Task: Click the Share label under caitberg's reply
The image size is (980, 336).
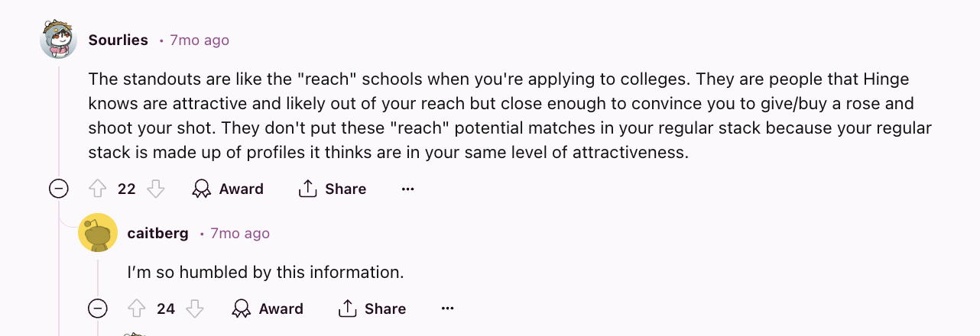Action: (x=385, y=309)
